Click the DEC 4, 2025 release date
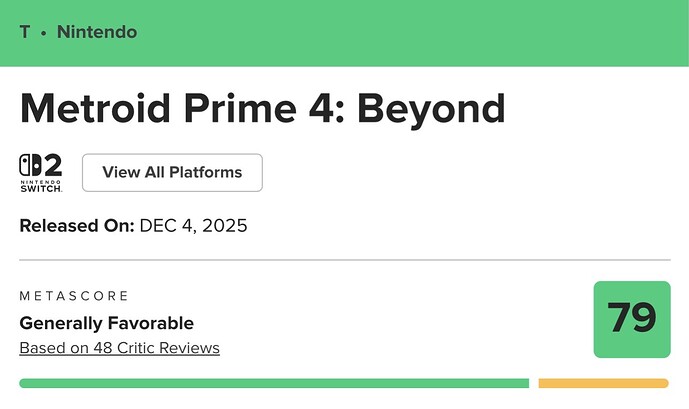 193,225
